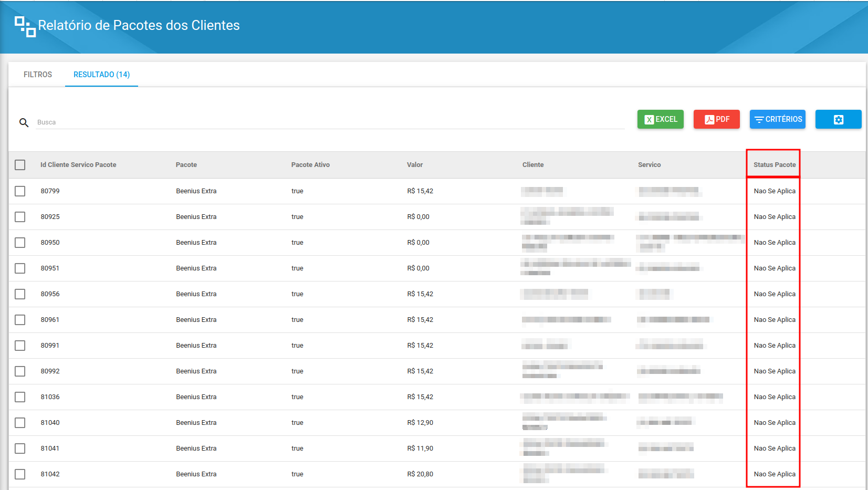Check the row 81040 checkbox
The width and height of the screenshot is (868, 490).
[20, 423]
